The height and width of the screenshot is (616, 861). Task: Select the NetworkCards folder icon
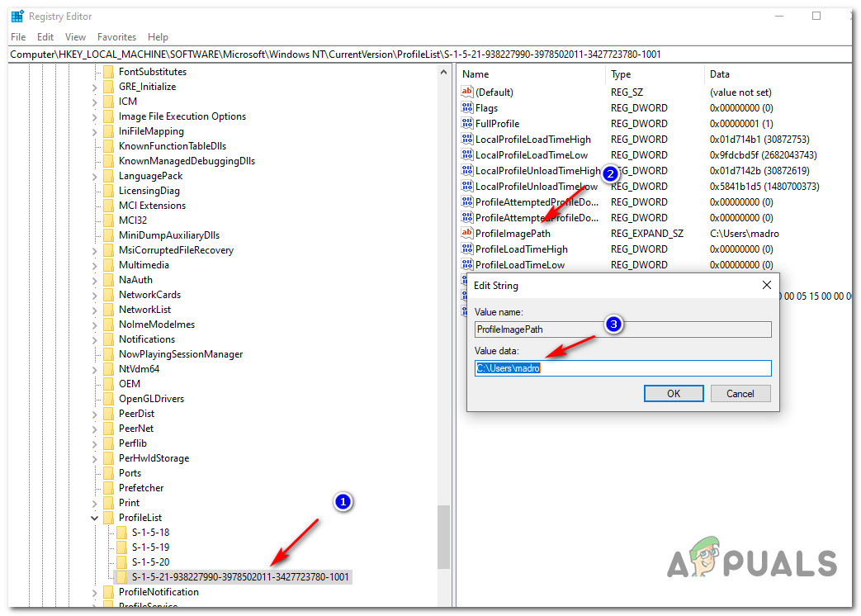click(108, 295)
